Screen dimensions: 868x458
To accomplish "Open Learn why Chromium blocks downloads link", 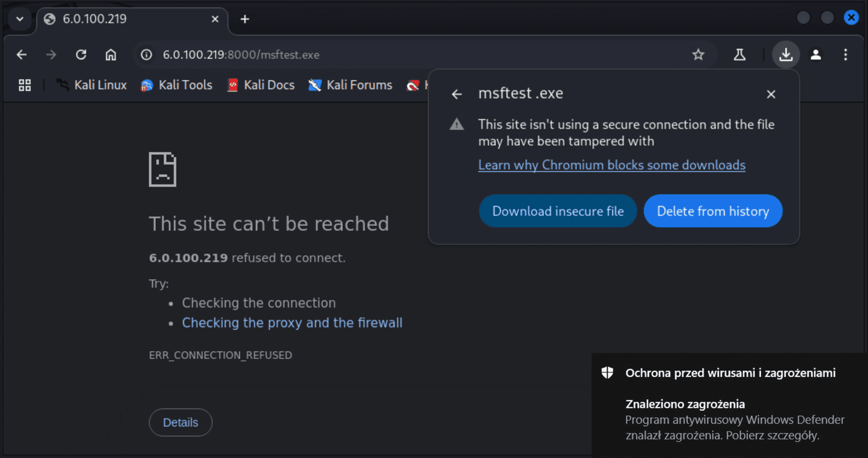I will coord(612,165).
